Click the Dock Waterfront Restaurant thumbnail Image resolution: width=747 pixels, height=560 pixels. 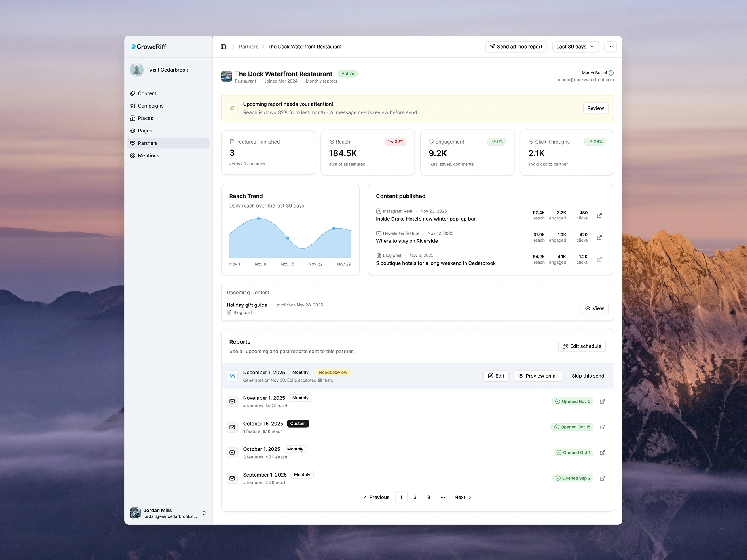pos(227,76)
